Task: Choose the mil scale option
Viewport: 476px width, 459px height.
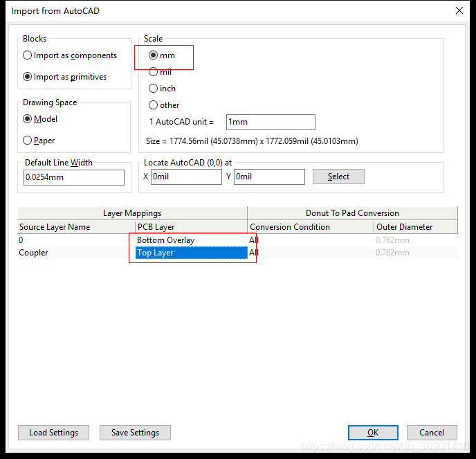Action: pos(154,72)
